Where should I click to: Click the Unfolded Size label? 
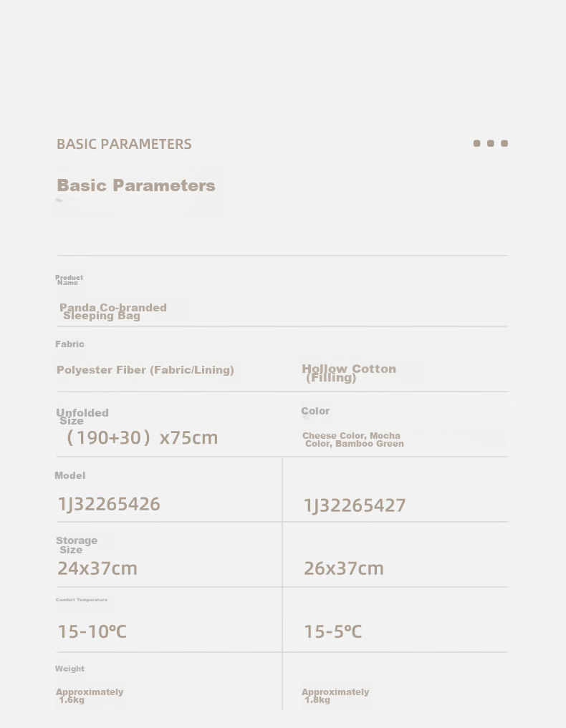coord(82,417)
